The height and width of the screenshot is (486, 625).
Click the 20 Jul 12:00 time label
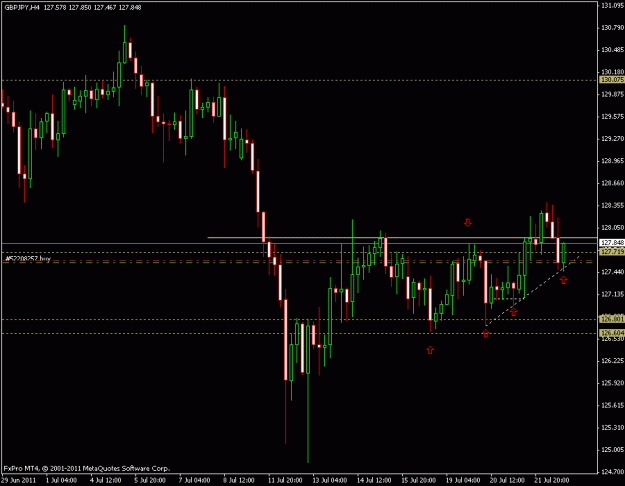(507, 480)
